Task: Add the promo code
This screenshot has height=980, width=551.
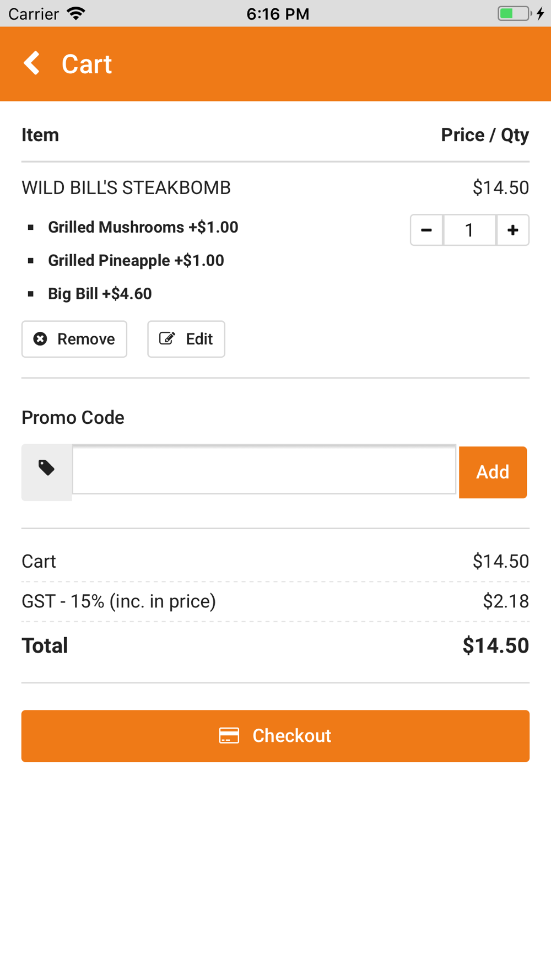Action: (x=493, y=472)
